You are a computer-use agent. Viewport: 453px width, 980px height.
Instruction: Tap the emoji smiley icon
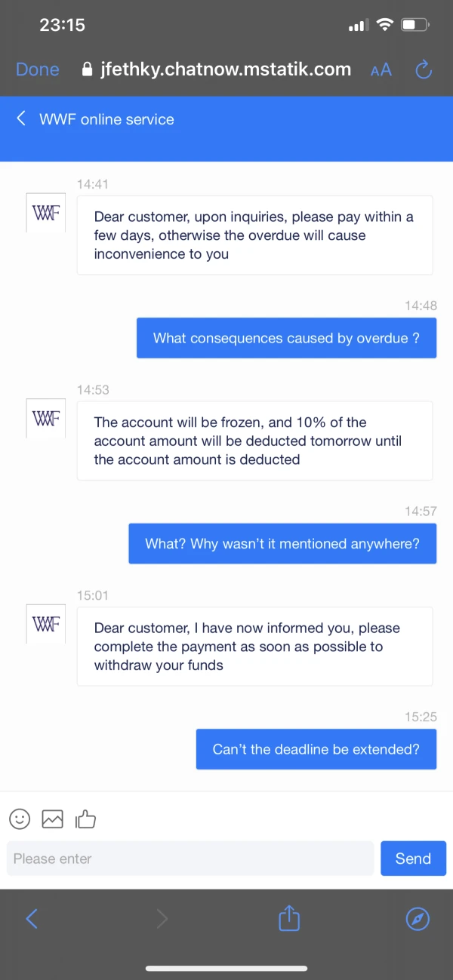tap(20, 819)
